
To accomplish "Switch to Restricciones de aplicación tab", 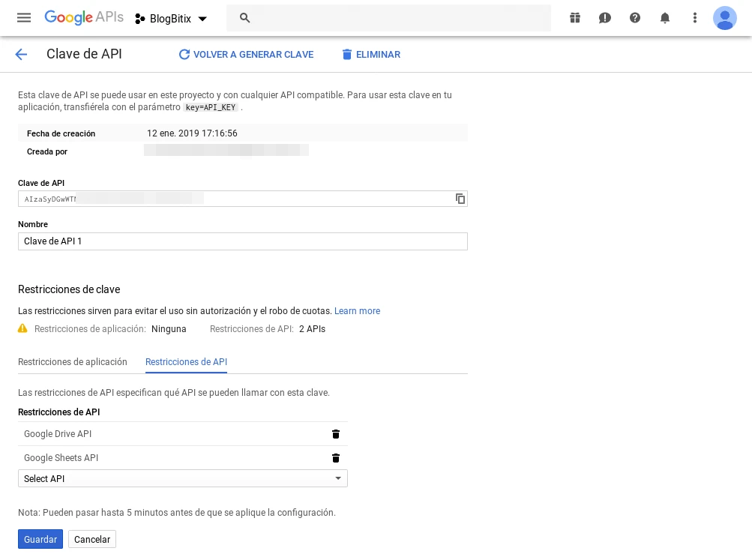I will pyautogui.click(x=73, y=361).
